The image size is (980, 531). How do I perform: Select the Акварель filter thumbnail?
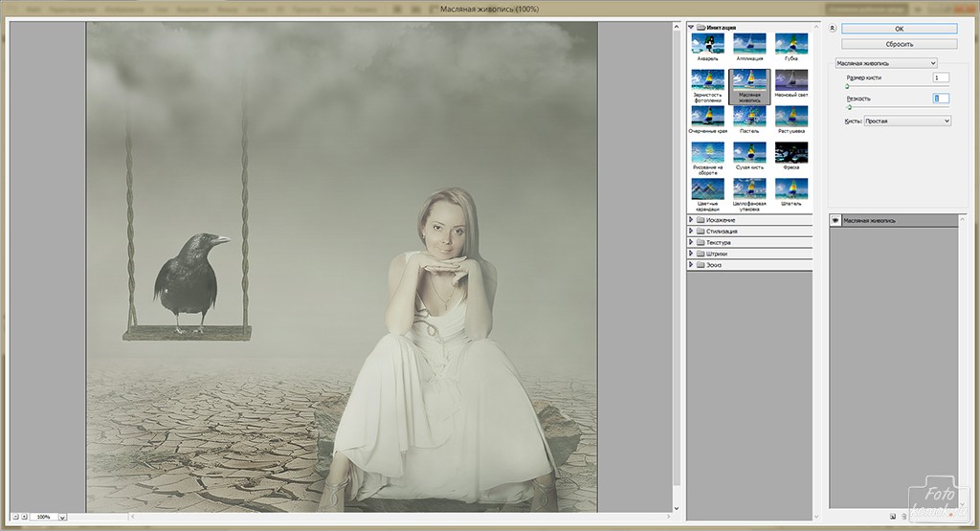coord(707,44)
